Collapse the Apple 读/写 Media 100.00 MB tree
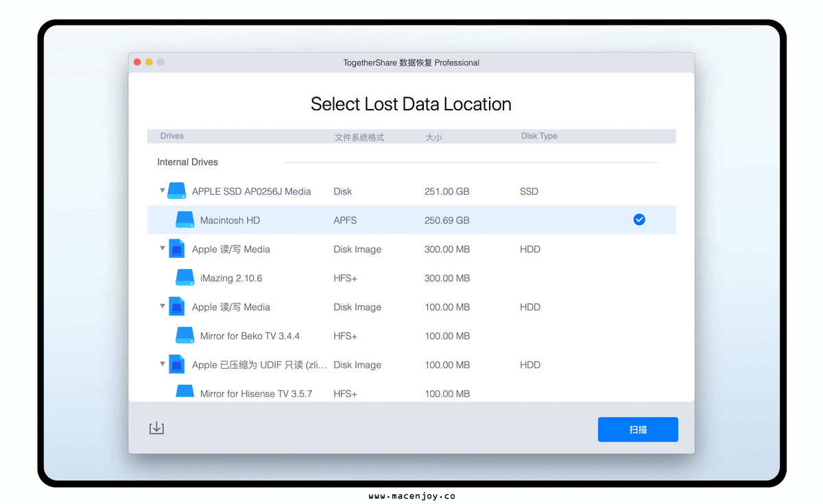The width and height of the screenshot is (823, 504). click(x=163, y=306)
